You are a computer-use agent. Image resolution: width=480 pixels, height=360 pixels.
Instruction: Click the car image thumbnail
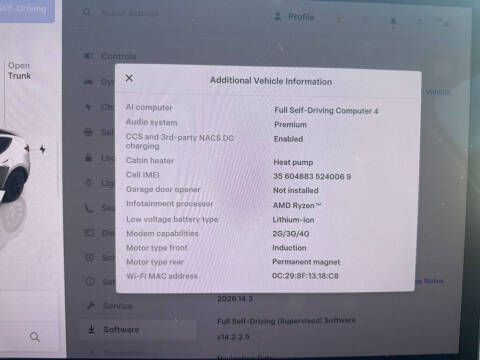tap(14, 167)
